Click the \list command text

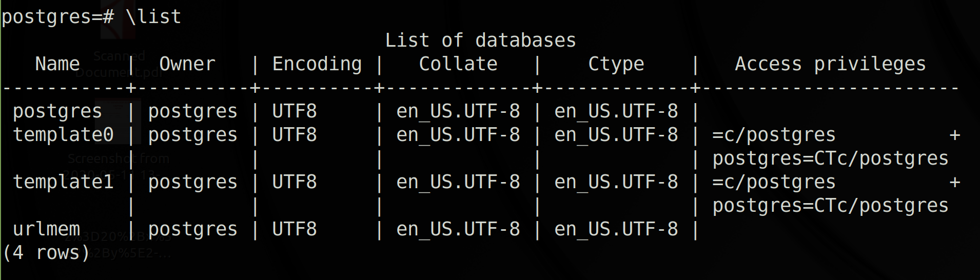(x=153, y=16)
